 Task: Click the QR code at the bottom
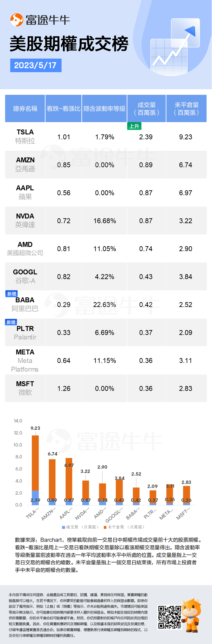click(x=170, y=617)
